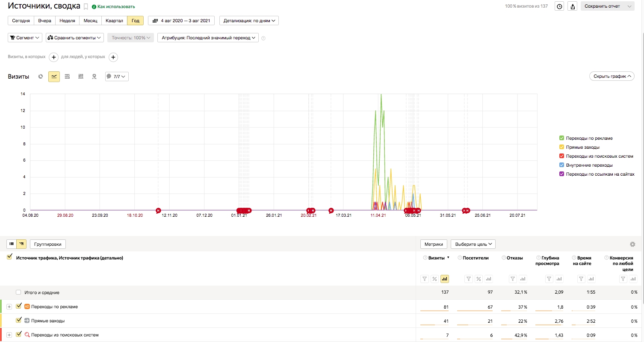Viewport: 644px width, 342px height.
Task: Open the Детализация: по дням dropdown
Action: pyautogui.click(x=249, y=21)
